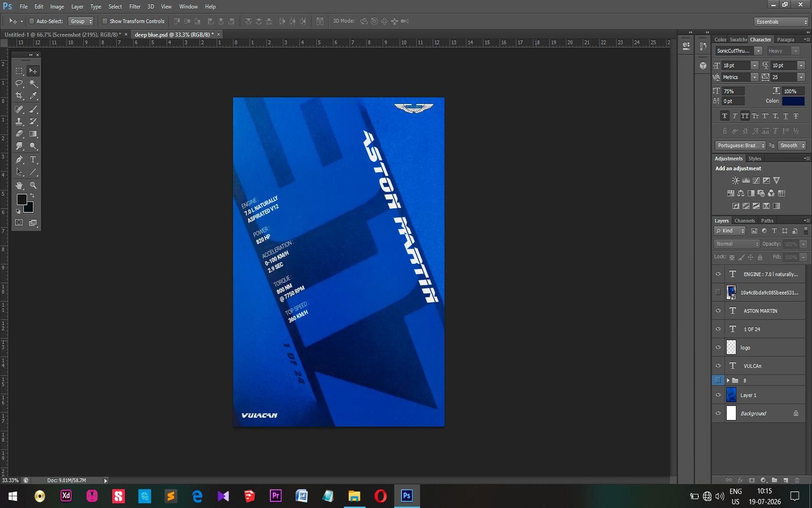Screen dimensions: 812x508
Task: Select the Pen tool
Action: (x=19, y=160)
